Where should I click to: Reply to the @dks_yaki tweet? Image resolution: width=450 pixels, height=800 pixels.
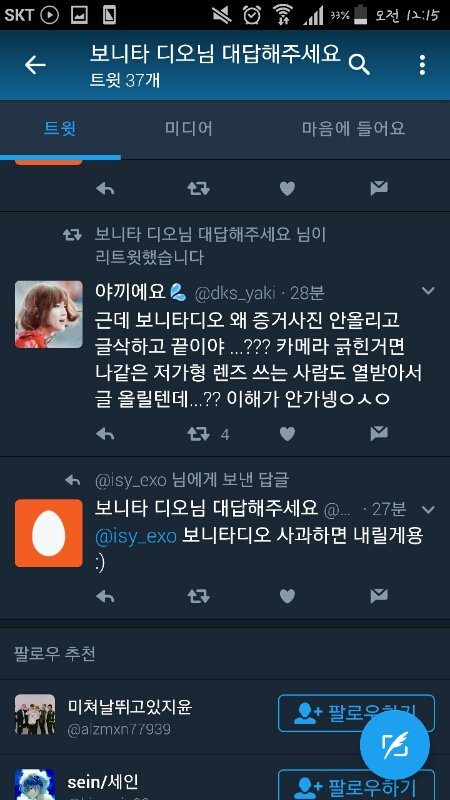(105, 434)
